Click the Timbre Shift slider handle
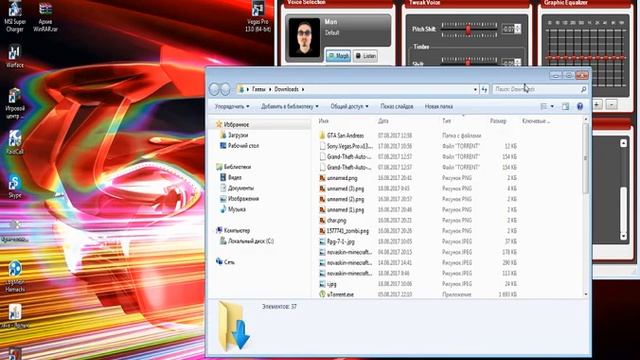Screen dimensions: 640x360 (468, 62)
